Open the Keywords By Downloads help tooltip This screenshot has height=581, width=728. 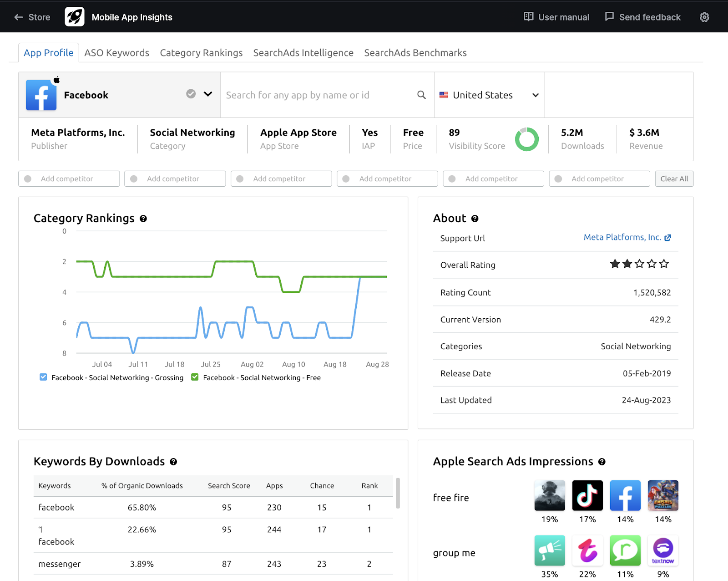pyautogui.click(x=173, y=462)
